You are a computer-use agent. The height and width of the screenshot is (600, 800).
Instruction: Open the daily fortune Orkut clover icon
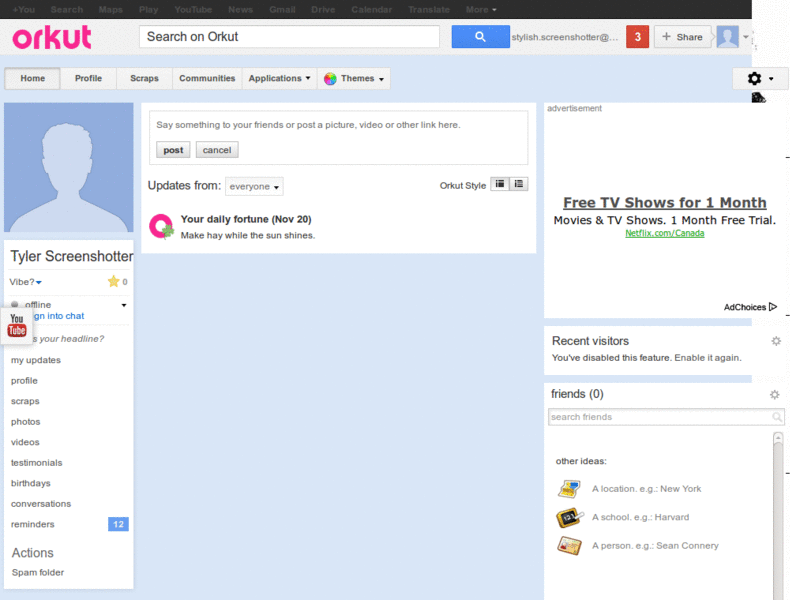pyautogui.click(x=161, y=227)
